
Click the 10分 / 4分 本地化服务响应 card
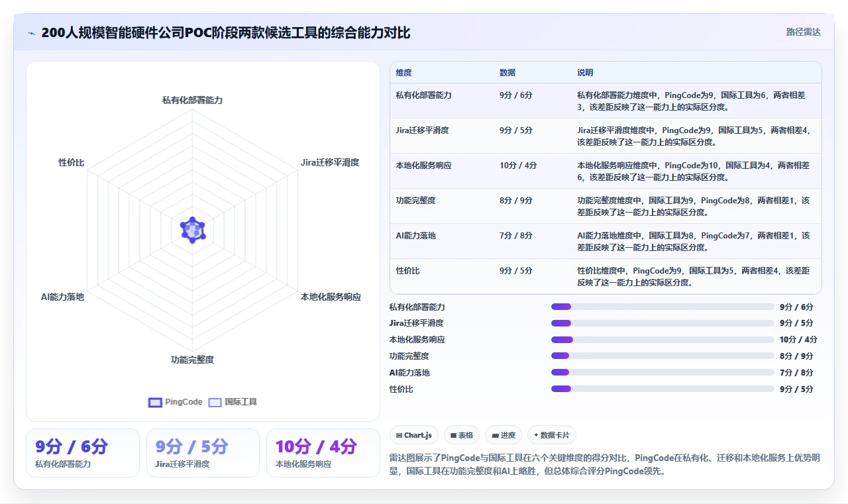click(x=323, y=453)
